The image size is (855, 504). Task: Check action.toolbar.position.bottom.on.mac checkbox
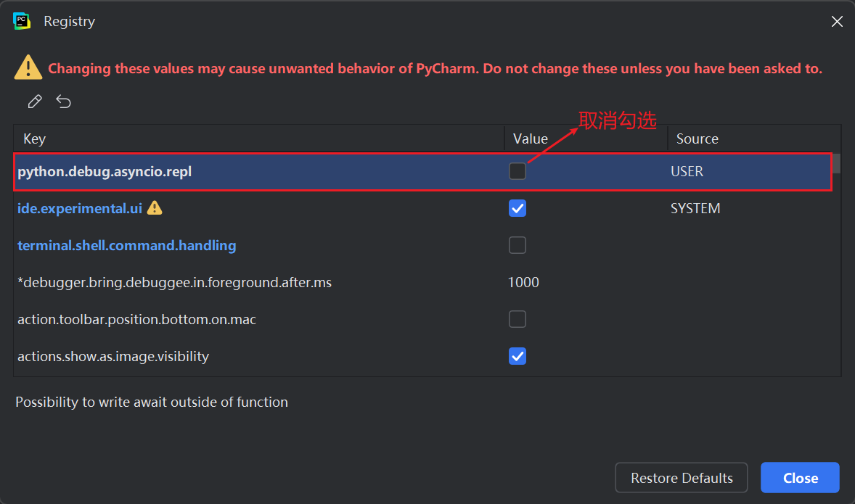(517, 319)
